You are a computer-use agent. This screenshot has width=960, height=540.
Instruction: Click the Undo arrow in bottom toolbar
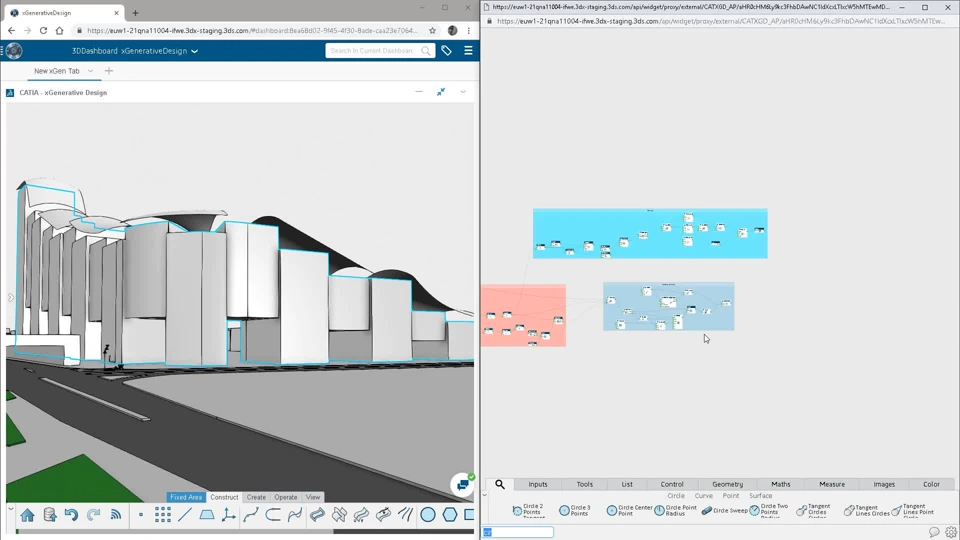(72, 515)
